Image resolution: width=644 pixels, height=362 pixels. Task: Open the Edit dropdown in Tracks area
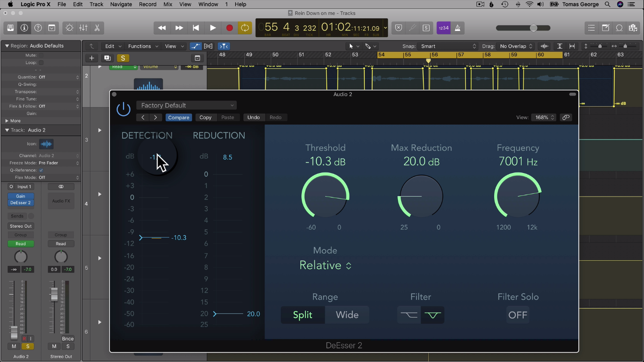[113, 46]
